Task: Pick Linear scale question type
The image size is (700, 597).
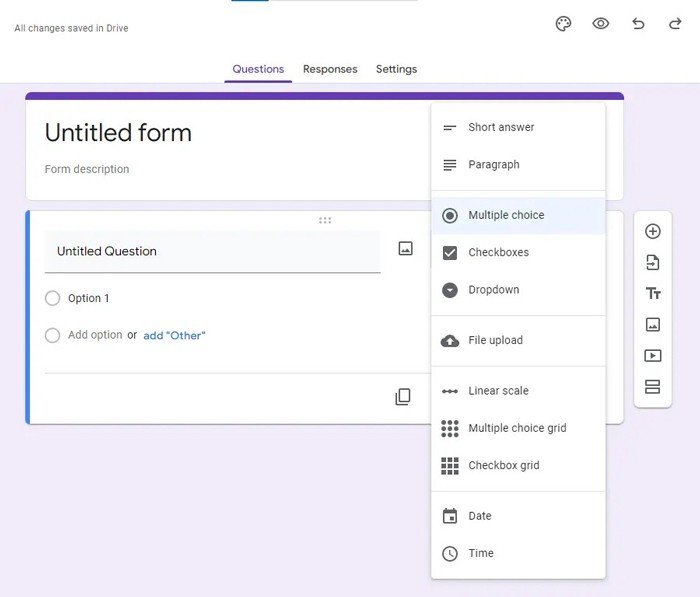Action: point(498,391)
